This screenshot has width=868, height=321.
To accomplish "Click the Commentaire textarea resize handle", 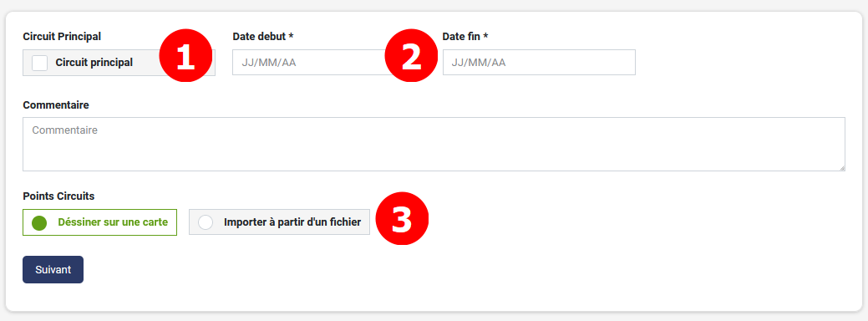I will 841,167.
